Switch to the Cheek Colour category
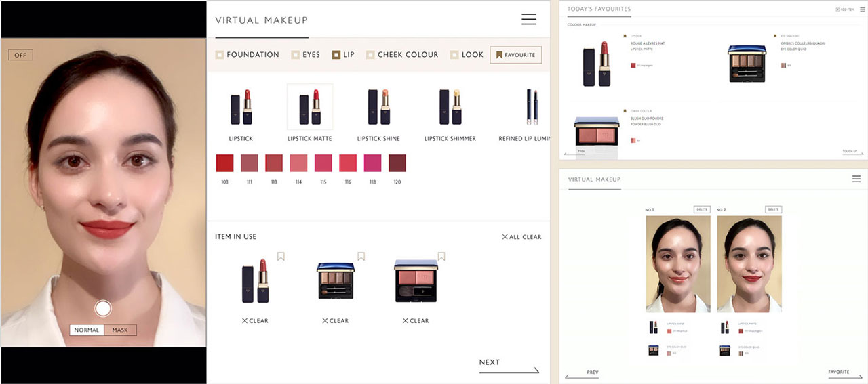 click(402, 55)
